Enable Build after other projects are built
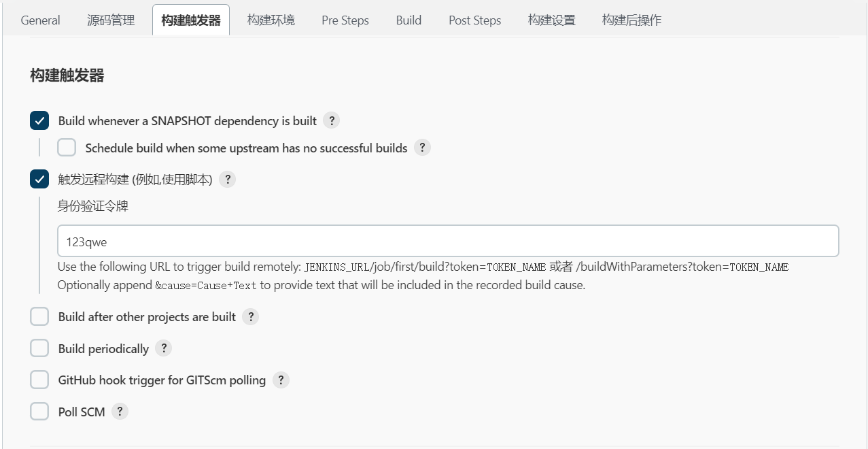This screenshot has height=449, width=868. (39, 317)
